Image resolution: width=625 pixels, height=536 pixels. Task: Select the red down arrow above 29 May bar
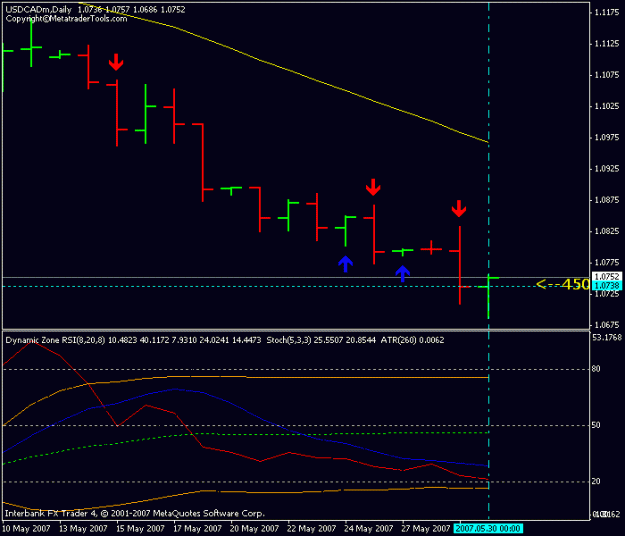pyautogui.click(x=459, y=208)
